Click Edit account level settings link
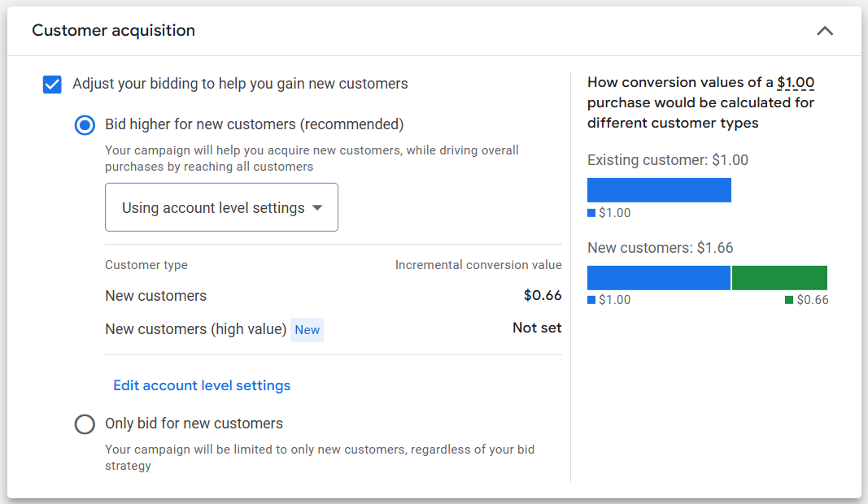868x504 pixels. point(202,385)
